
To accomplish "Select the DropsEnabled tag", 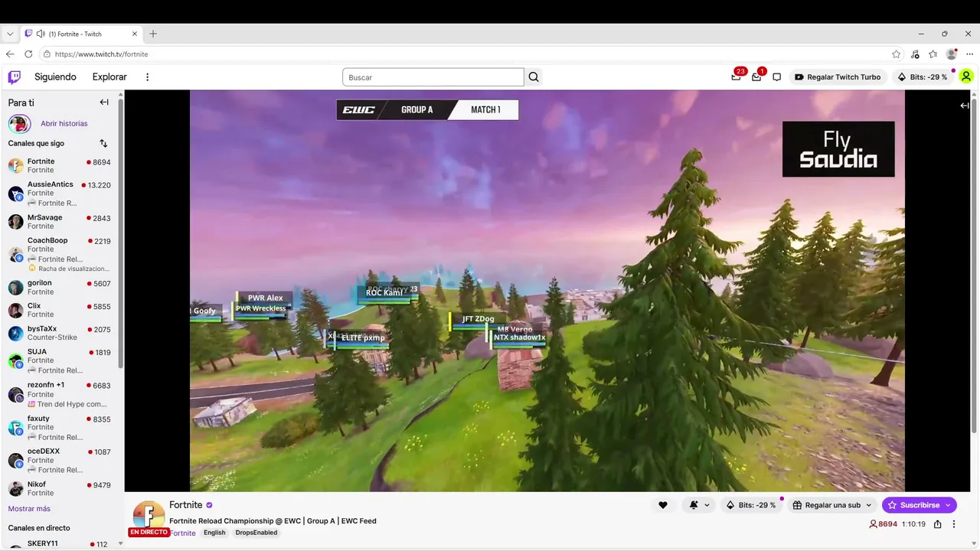I will click(x=256, y=533).
